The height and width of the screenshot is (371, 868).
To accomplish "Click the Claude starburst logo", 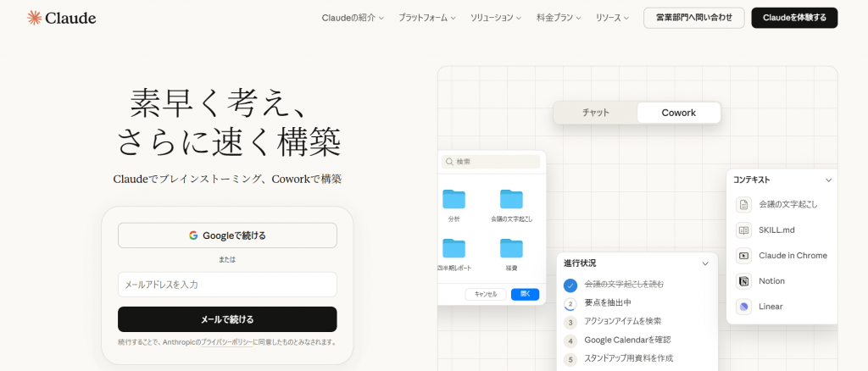I will tap(35, 18).
